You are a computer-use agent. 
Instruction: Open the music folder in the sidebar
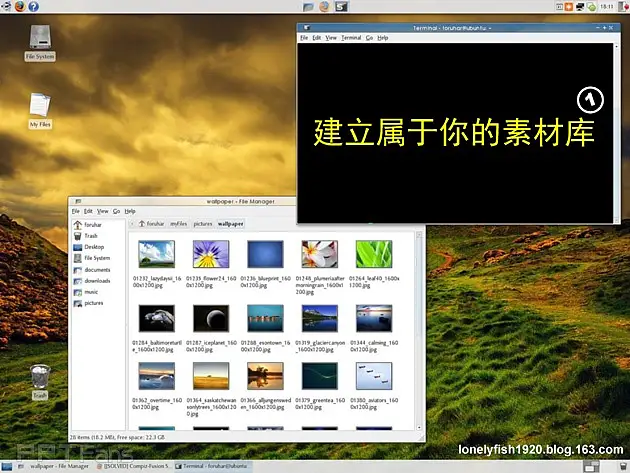click(x=91, y=292)
